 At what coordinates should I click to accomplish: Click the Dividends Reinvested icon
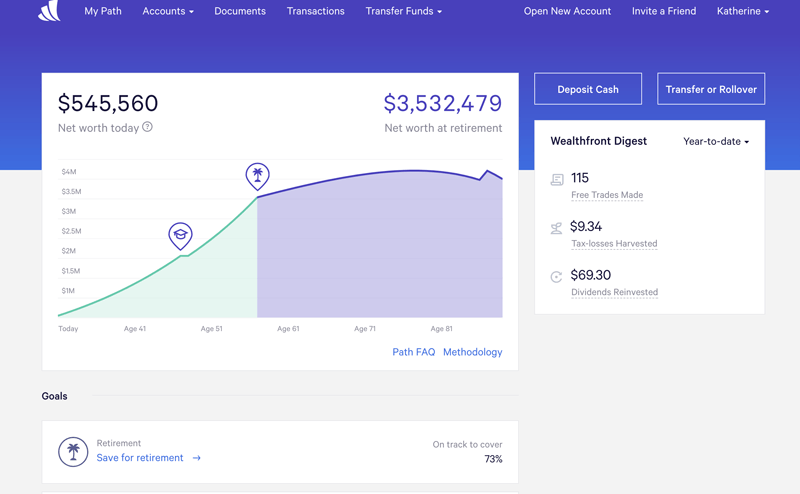click(556, 277)
